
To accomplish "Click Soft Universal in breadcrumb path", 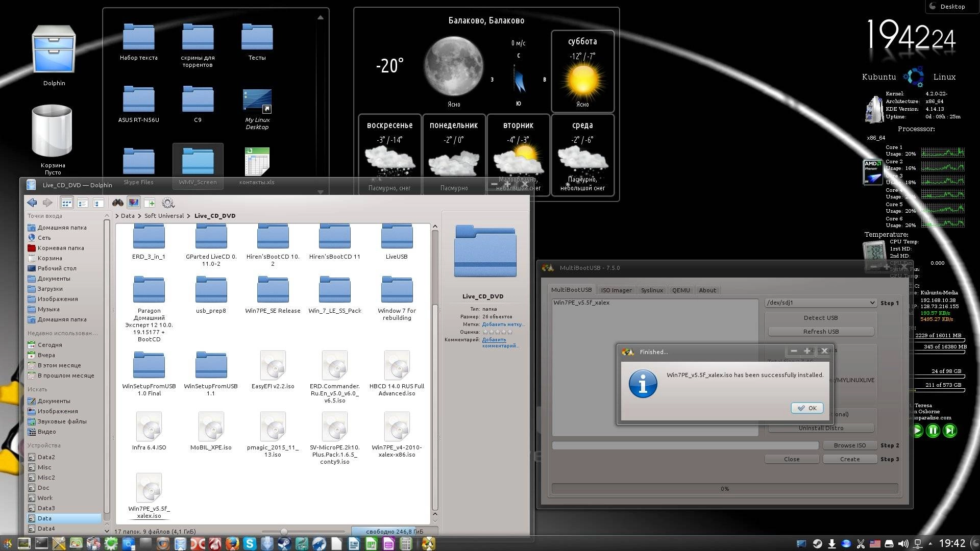I will [164, 216].
